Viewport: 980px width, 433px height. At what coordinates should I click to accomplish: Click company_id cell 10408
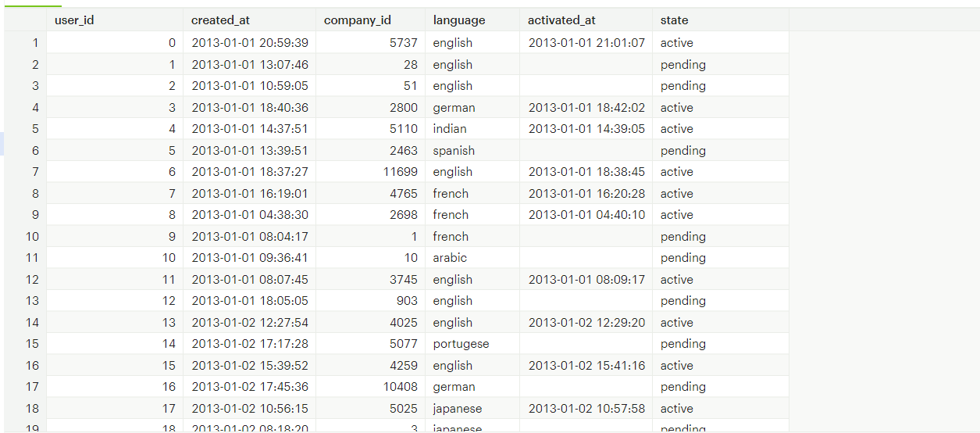pyautogui.click(x=371, y=387)
